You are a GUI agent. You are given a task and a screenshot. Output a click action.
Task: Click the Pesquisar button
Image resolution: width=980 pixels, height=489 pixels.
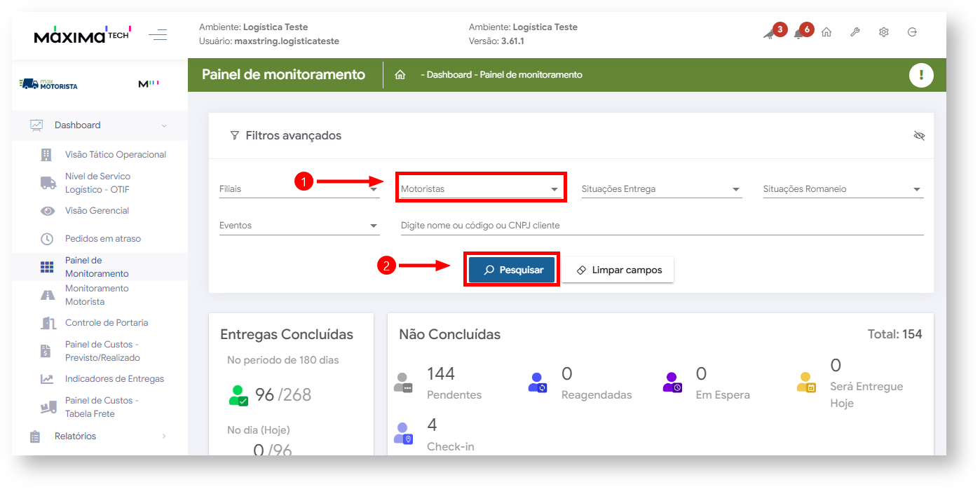(x=512, y=270)
